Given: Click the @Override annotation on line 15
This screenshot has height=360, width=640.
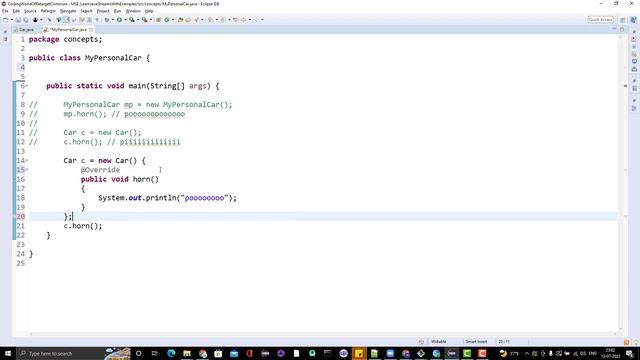Looking at the screenshot, I should pyautogui.click(x=100, y=170).
